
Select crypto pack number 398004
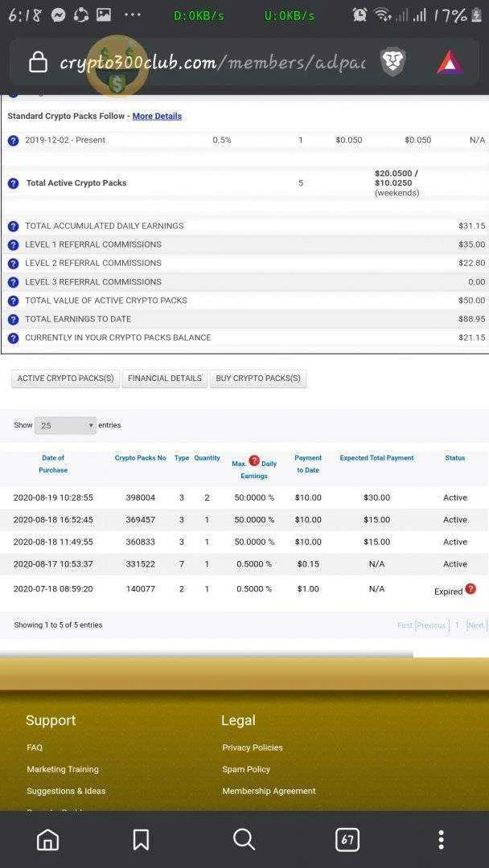click(x=141, y=497)
